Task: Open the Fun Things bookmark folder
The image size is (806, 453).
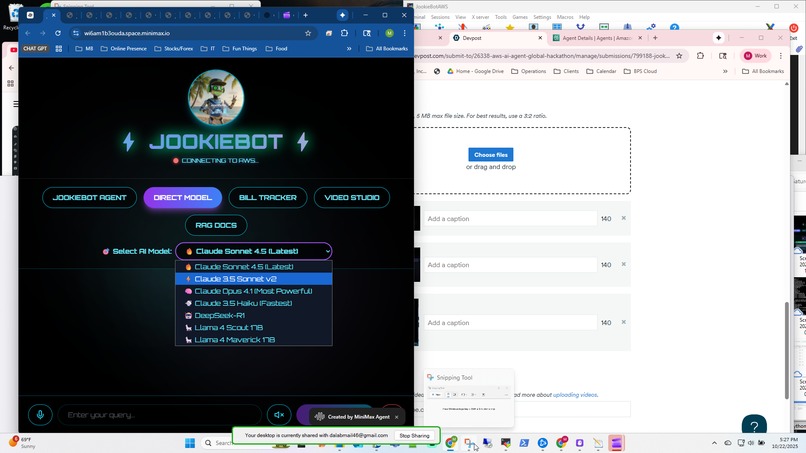Action: point(240,49)
